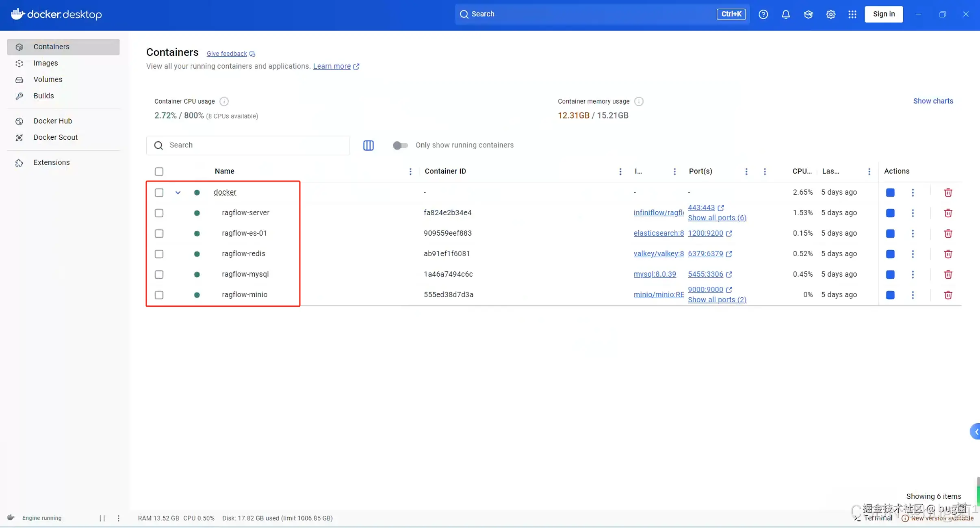Collapse the docker compose group

[178, 193]
